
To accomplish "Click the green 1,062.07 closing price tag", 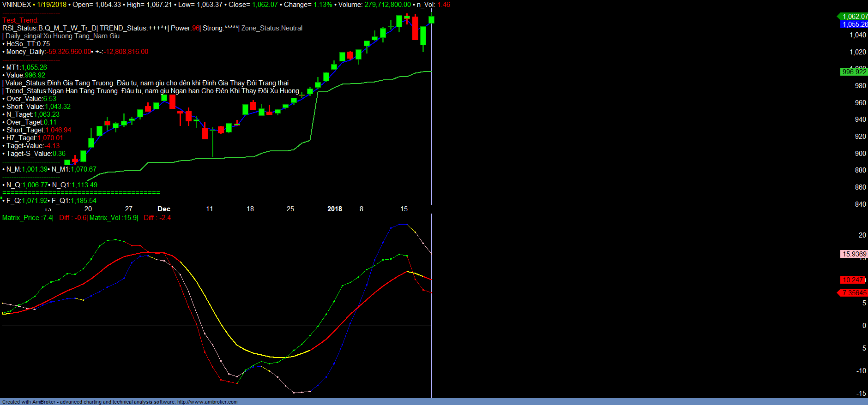I will click(854, 17).
